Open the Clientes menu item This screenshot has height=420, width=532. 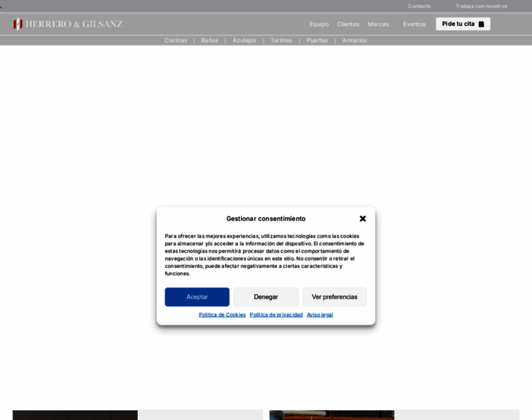348,24
